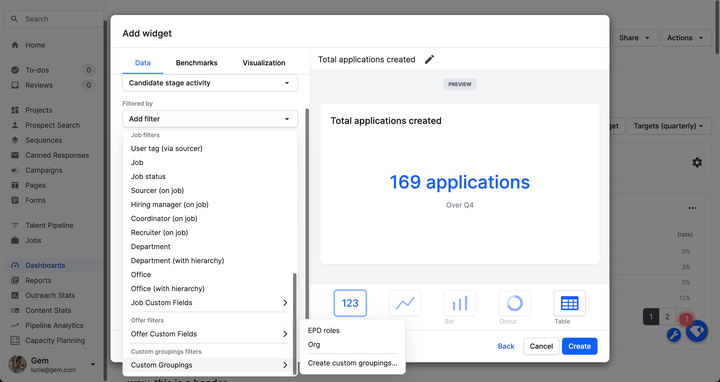This screenshot has height=382, width=720.
Task: Select the Donut chart visualization
Action: [515, 303]
